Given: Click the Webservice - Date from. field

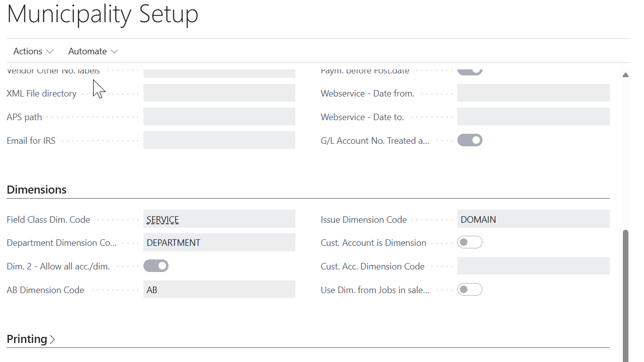Looking at the screenshot, I should [x=533, y=93].
